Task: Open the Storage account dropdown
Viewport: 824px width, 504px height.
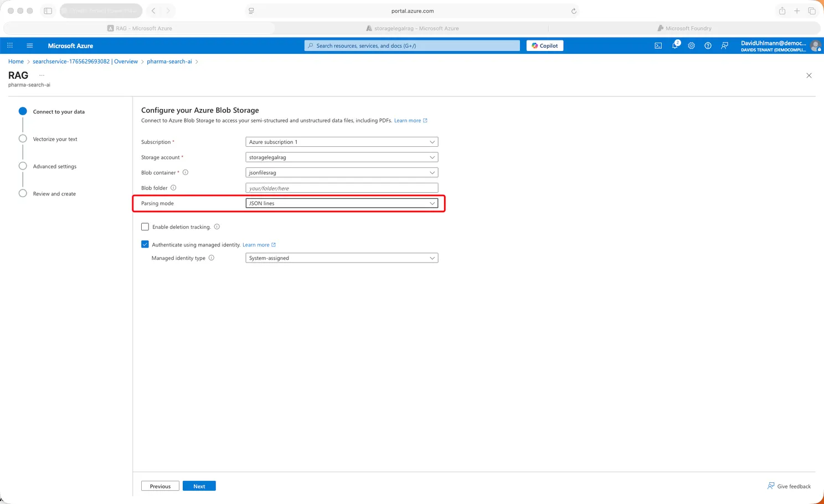Action: point(342,157)
